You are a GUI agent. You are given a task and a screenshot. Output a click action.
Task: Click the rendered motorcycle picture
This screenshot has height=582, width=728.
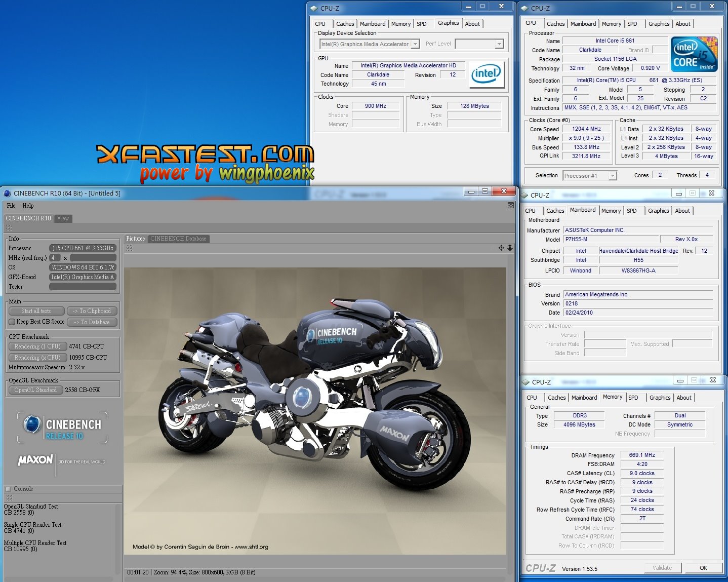315,411
